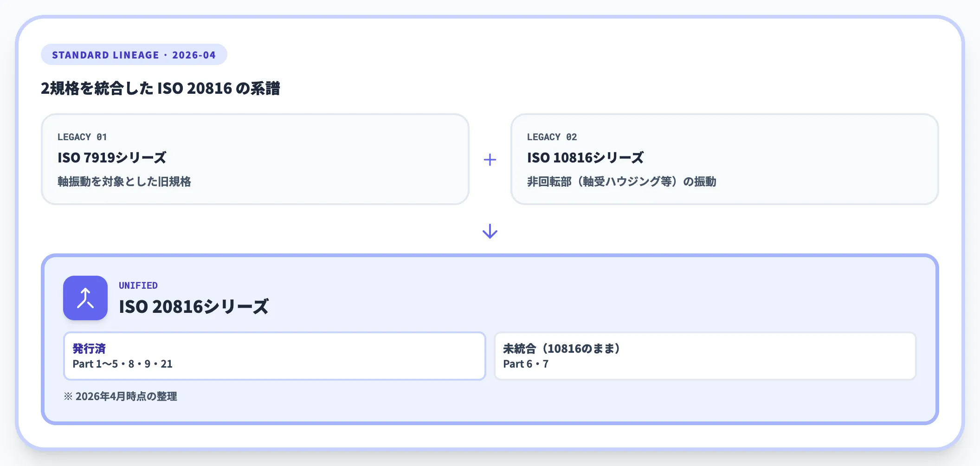Image resolution: width=980 pixels, height=466 pixels.
Task: Select the plus symbol between the legacy cards
Action: (490, 159)
